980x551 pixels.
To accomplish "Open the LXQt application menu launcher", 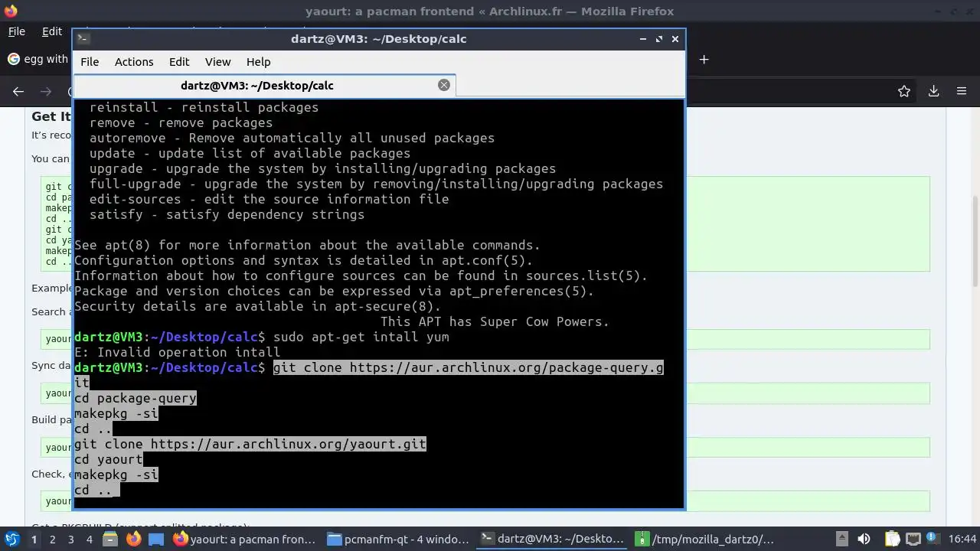I will [x=11, y=539].
